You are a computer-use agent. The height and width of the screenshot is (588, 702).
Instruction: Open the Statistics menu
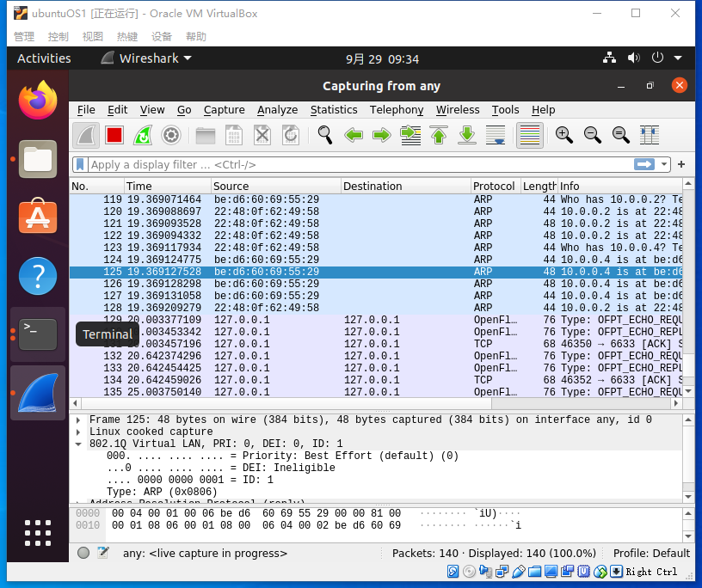pos(334,110)
